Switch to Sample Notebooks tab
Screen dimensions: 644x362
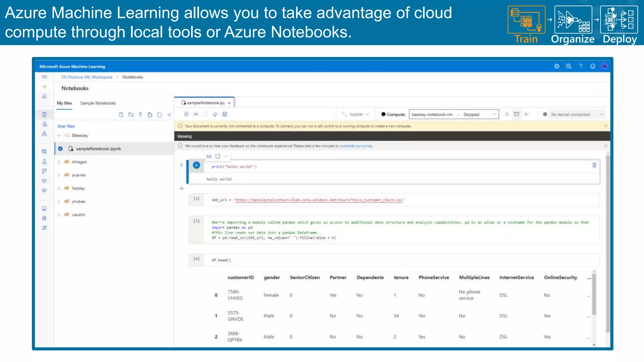[98, 103]
